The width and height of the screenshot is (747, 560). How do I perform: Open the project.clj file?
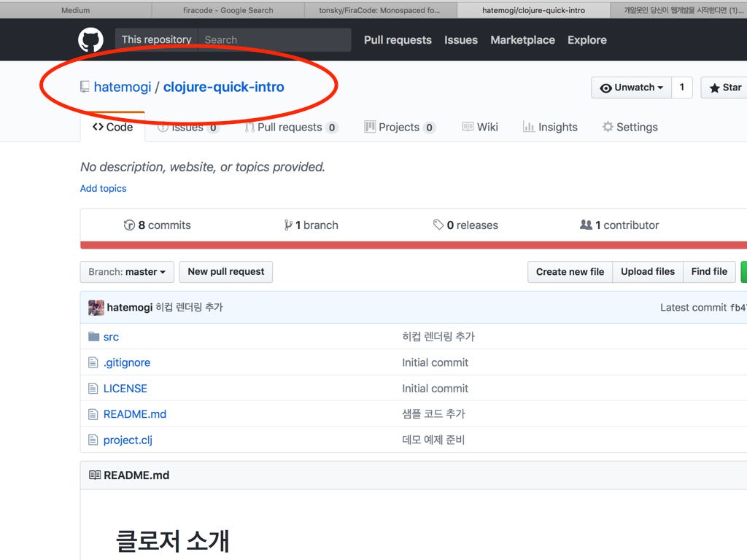[x=128, y=440]
